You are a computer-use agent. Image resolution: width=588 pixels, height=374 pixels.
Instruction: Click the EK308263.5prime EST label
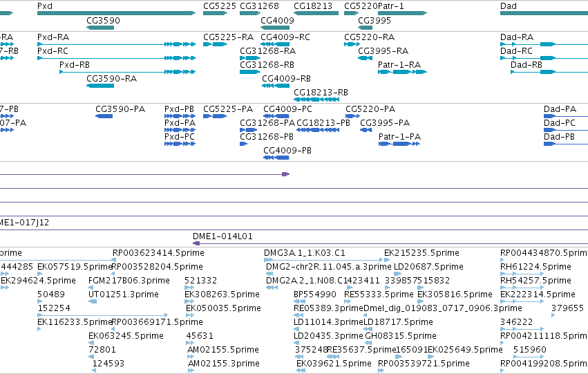222,294
